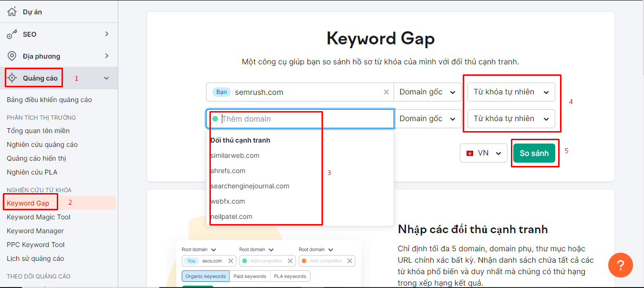Open Keyword Manager

tap(35, 231)
